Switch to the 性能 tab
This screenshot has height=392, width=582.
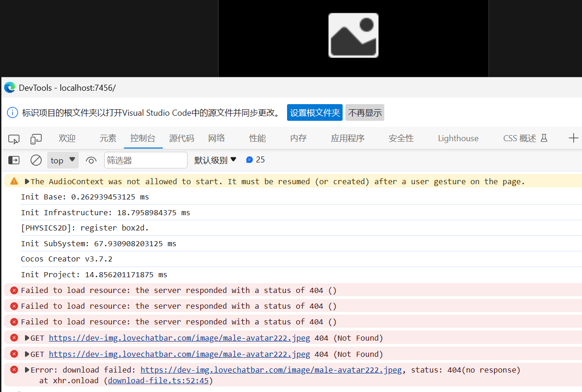click(x=257, y=138)
